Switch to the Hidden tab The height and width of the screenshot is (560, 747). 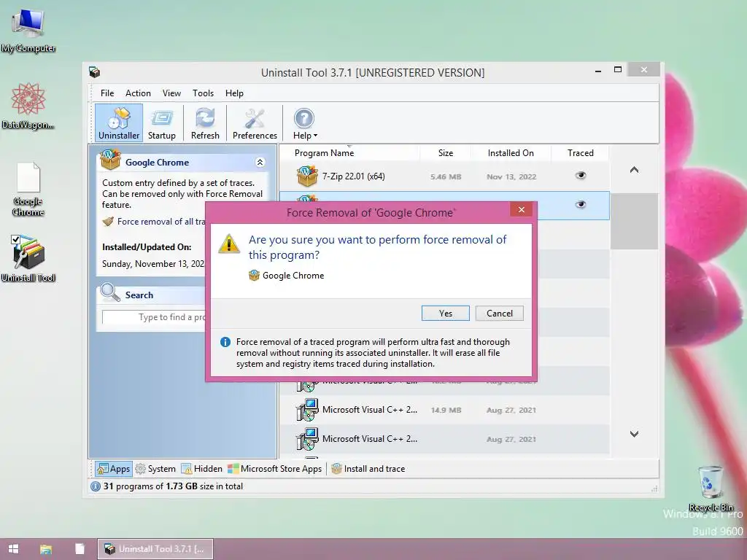(201, 469)
